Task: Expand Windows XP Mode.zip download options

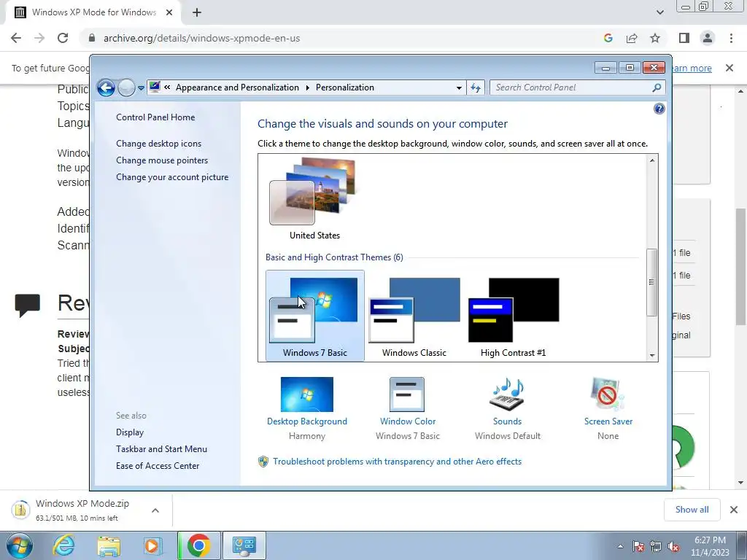Action: (x=155, y=510)
